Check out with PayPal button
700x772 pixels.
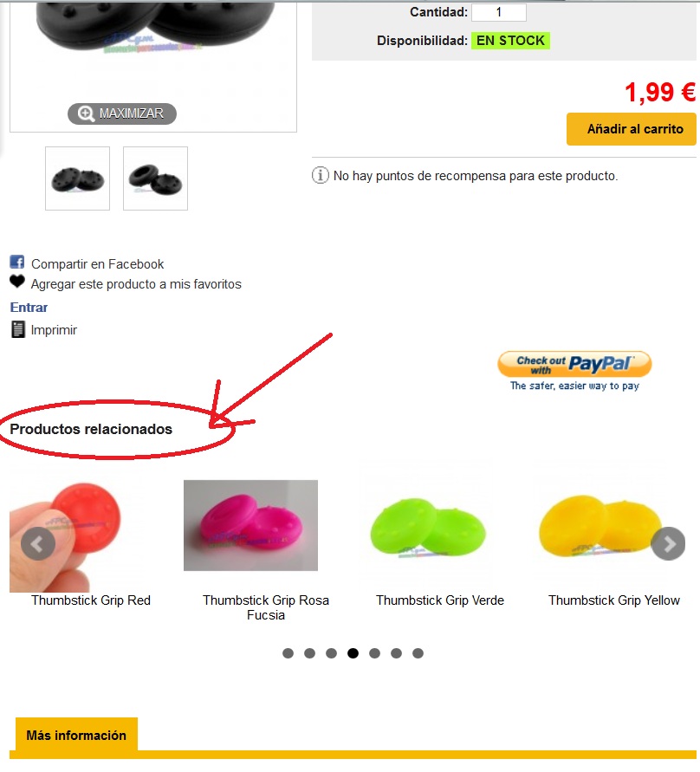pyautogui.click(x=574, y=364)
